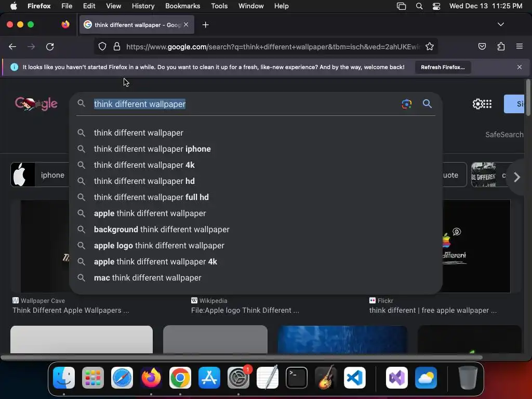Select the iphone filter chip
The image size is (532, 399).
[x=40, y=175]
